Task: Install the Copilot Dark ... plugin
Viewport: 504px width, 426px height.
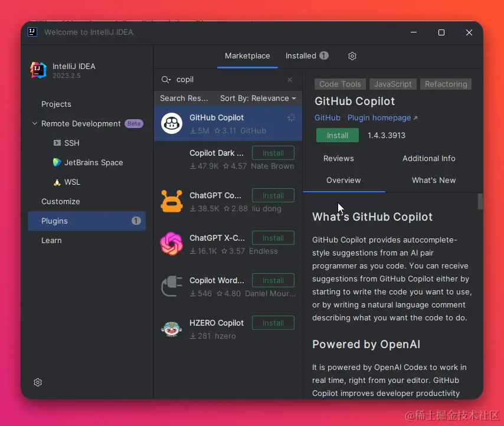Action: 273,153
